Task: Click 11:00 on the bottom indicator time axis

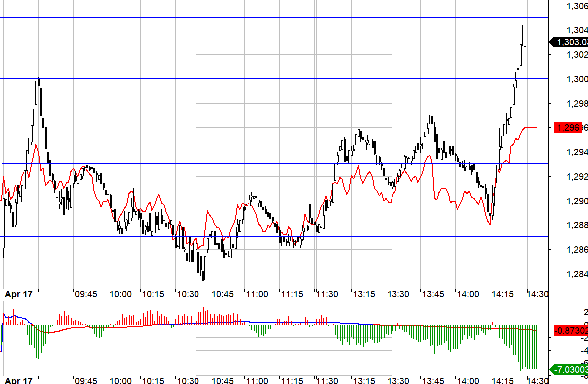Action: 257,381
